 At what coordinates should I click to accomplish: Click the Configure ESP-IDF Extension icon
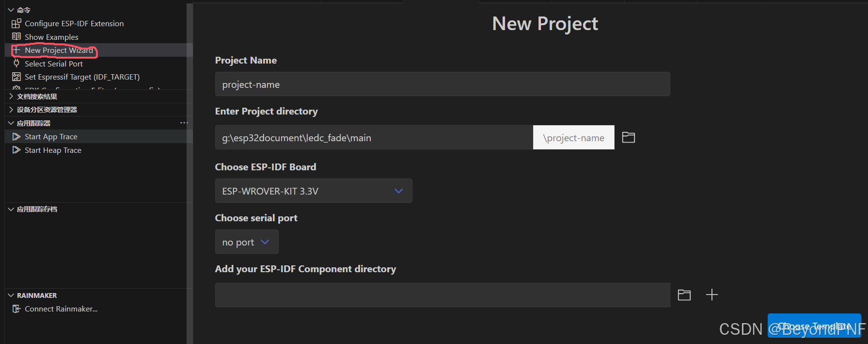click(16, 23)
